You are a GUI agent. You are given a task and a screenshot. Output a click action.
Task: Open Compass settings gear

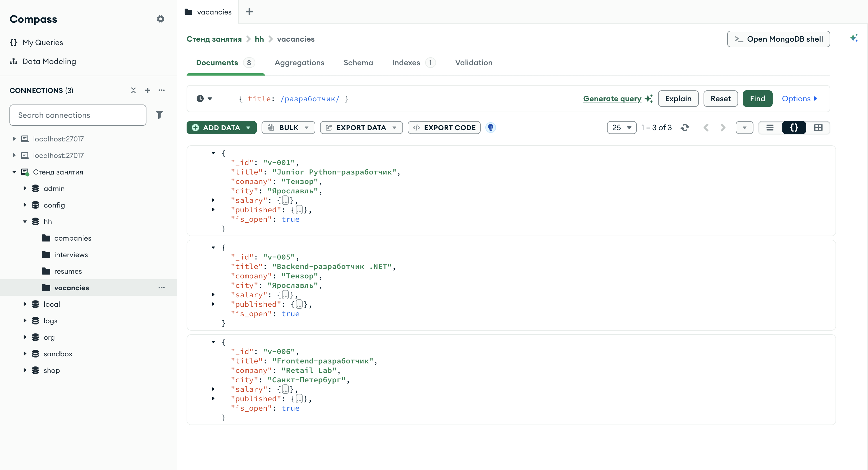160,19
